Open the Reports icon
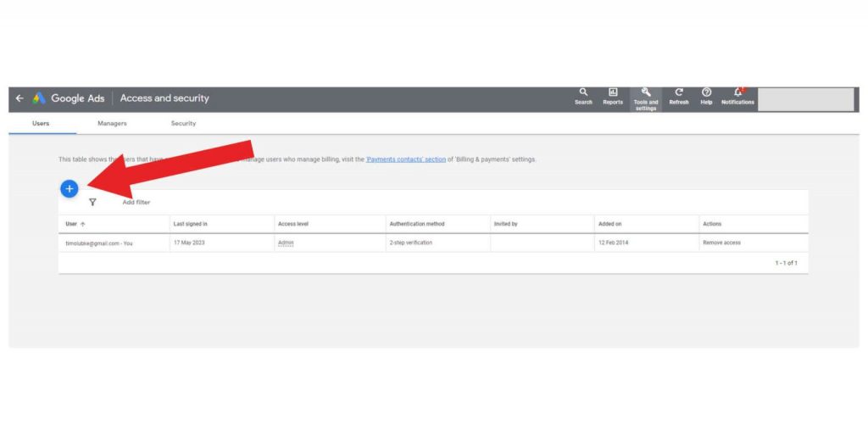 [x=612, y=97]
